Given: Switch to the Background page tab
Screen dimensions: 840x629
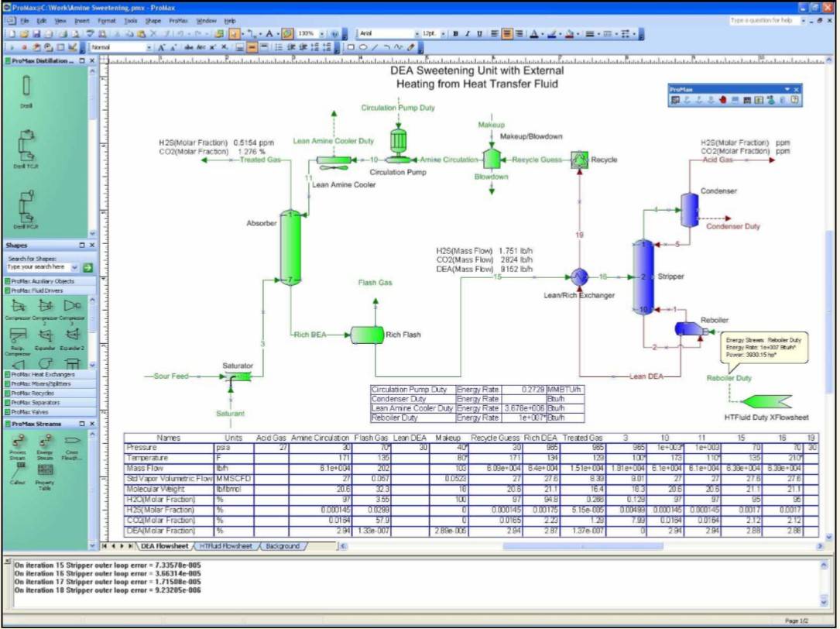Looking at the screenshot, I should coord(283,546).
